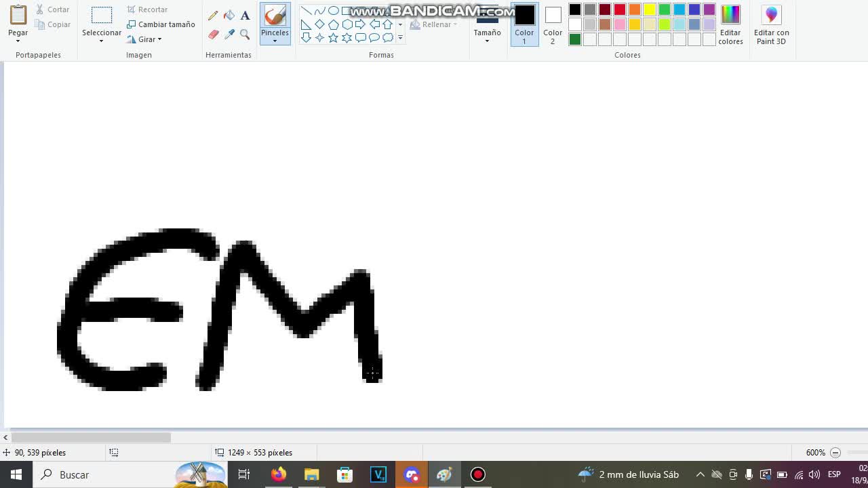Select the Pencil tool
This screenshot has width=868, height=488.
coord(213,15)
